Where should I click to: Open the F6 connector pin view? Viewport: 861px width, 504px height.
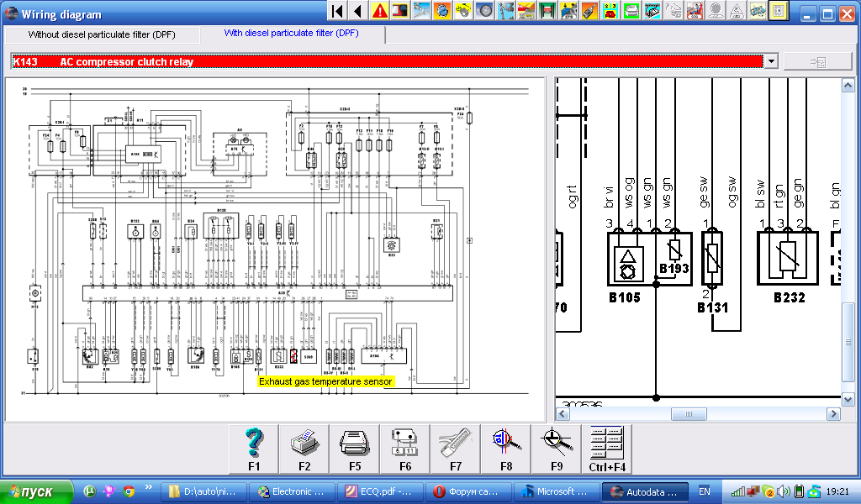[405, 449]
